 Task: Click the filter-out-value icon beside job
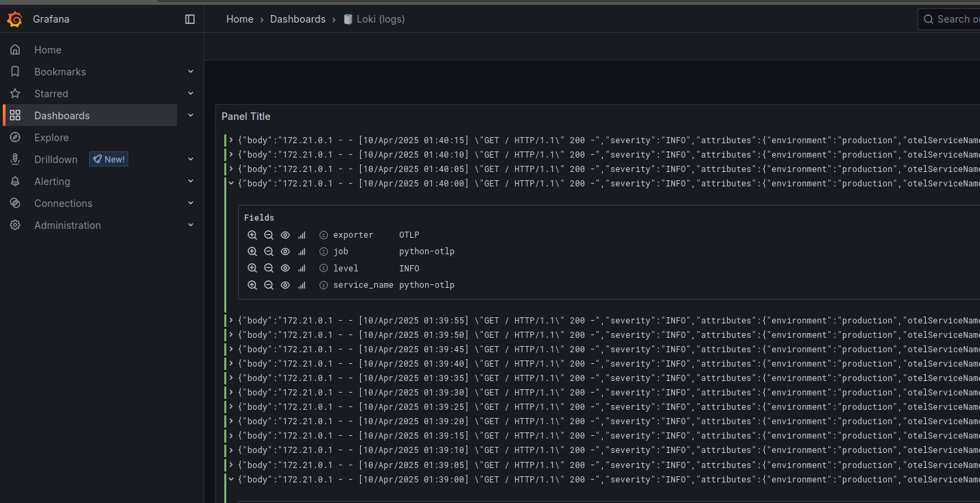[x=269, y=251]
